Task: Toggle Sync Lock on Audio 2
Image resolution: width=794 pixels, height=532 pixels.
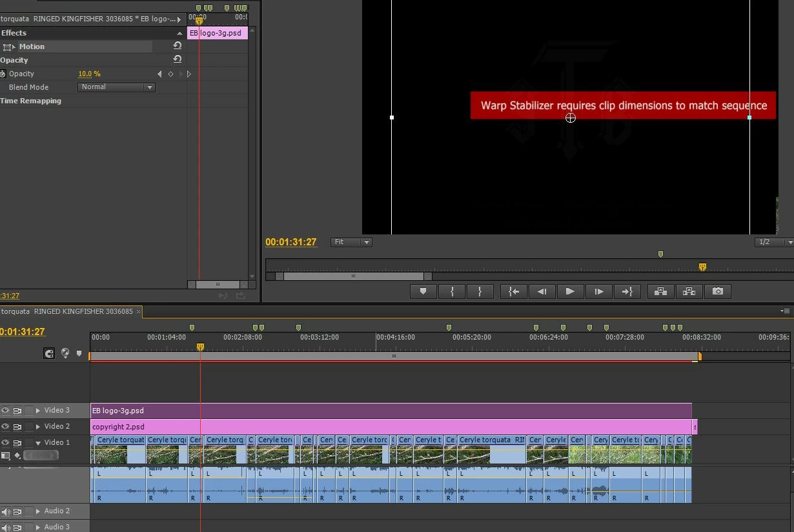Action: (x=17, y=511)
